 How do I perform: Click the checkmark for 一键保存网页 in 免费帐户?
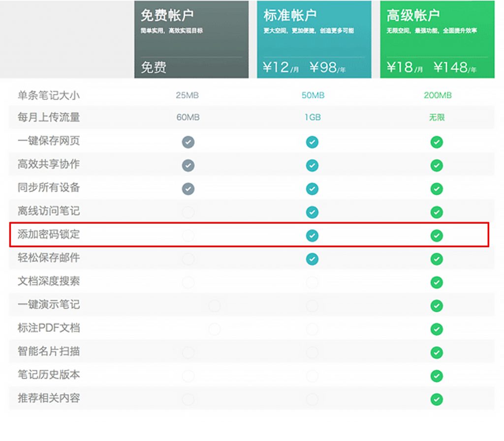[x=189, y=142]
